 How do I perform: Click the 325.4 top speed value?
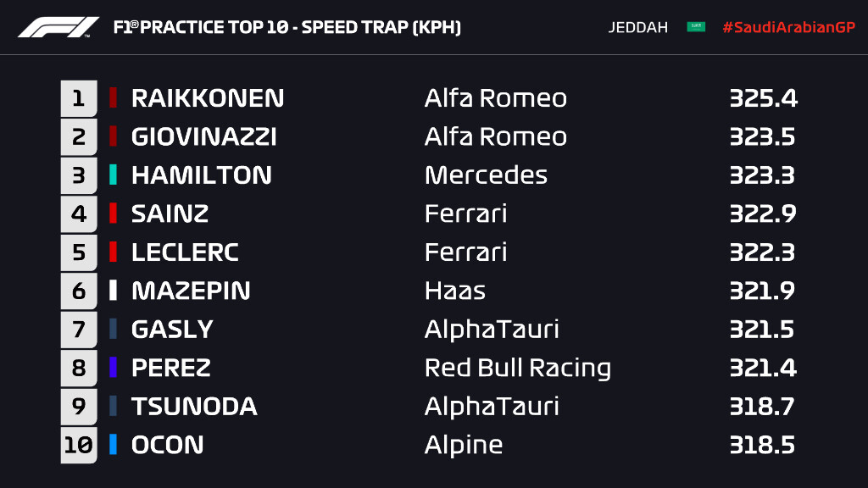[x=763, y=98]
